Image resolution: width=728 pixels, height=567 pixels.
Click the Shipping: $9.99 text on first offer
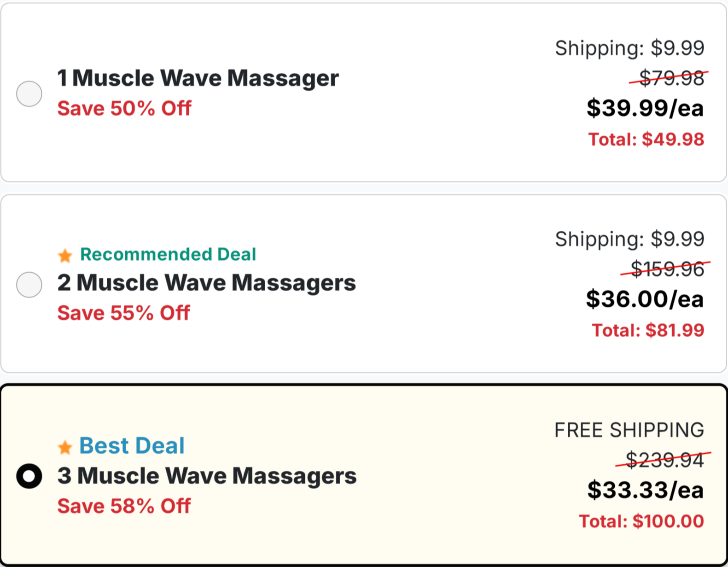629,47
